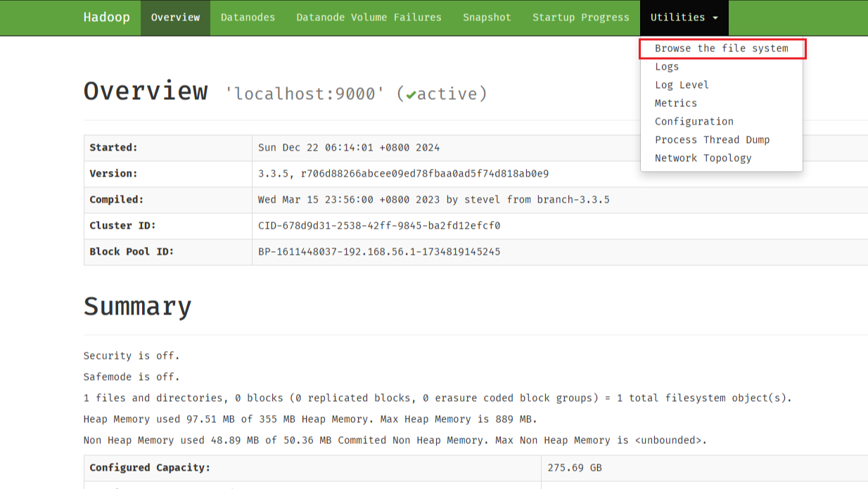Click the 275.69 GB capacity value

point(575,468)
